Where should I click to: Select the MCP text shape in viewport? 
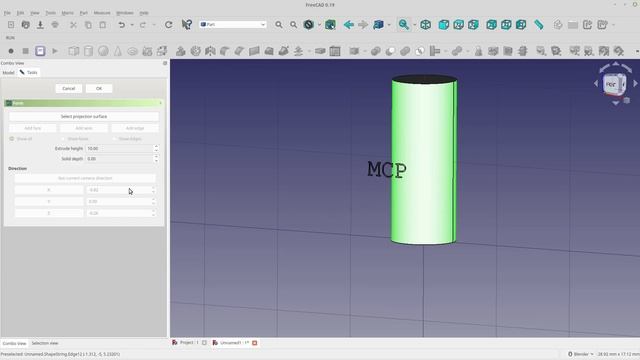387,169
